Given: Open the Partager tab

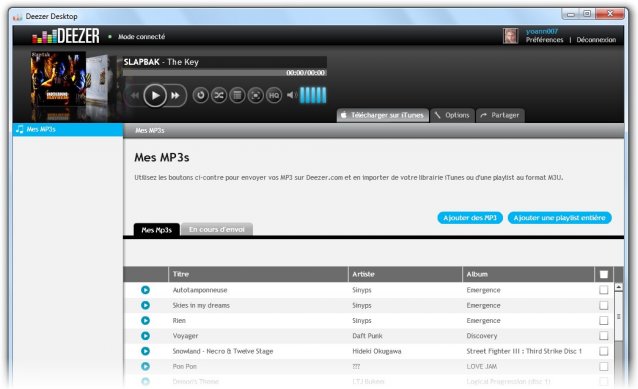Looking at the screenshot, I should point(500,116).
